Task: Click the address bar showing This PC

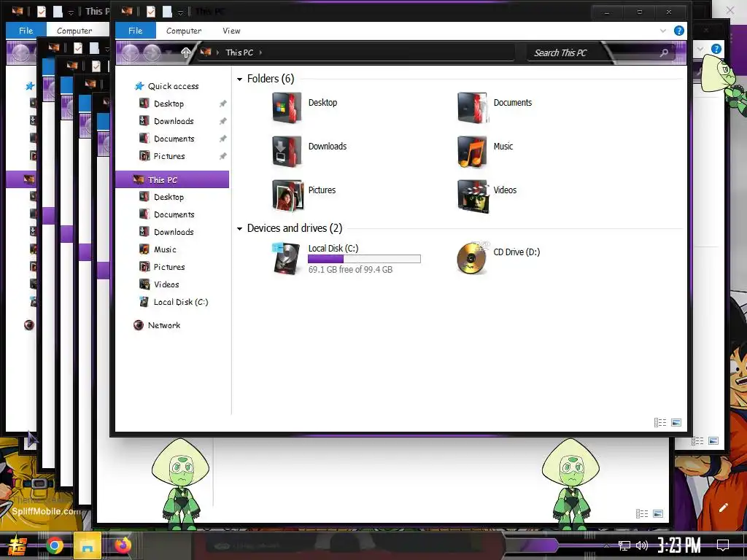Action: point(356,52)
